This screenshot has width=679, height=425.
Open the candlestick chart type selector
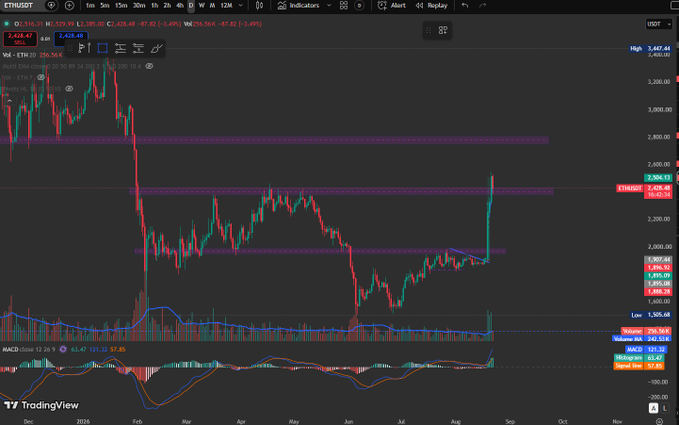coord(259,5)
